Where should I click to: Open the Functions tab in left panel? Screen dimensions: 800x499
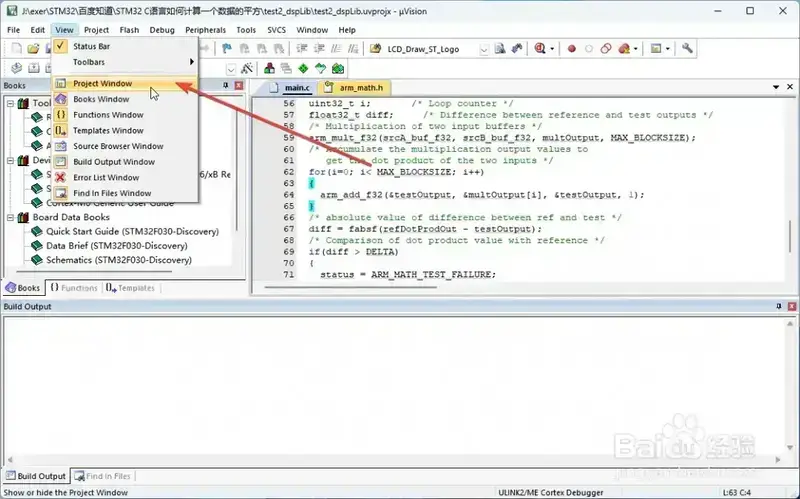74,287
